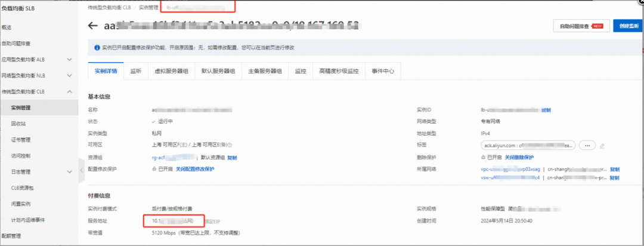Open CLB资源包 in the sidebar
Viewport: 644px width, 246px height.
[23, 188]
